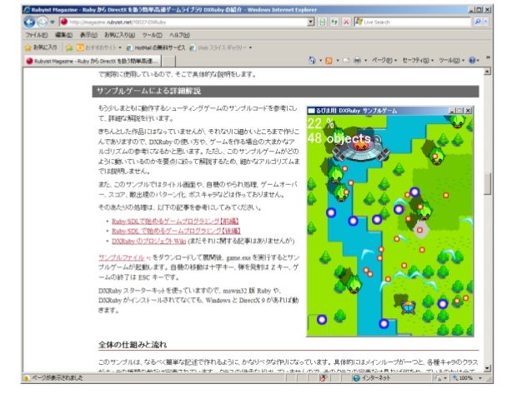Open the 編集(E) menu
The image size is (532, 399).
tap(63, 35)
